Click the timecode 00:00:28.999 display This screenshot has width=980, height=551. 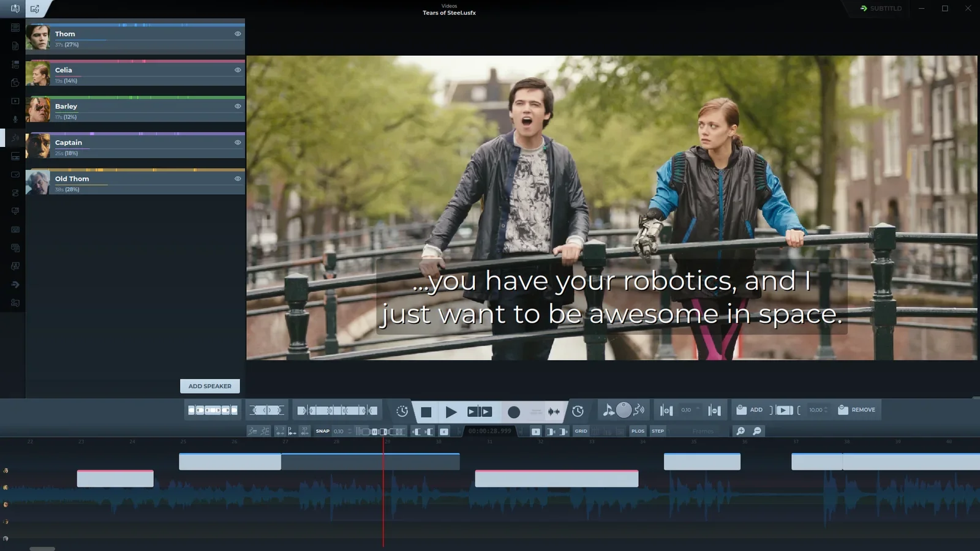(489, 431)
